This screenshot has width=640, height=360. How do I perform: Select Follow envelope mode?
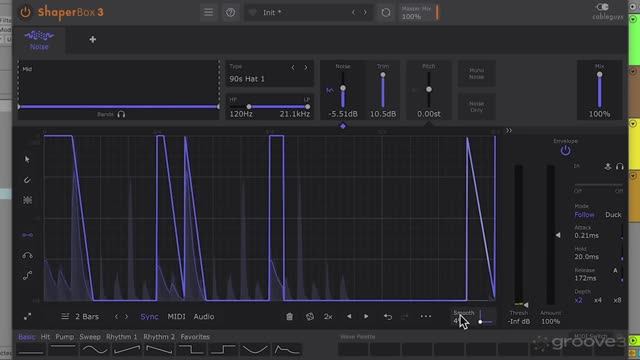click(584, 215)
